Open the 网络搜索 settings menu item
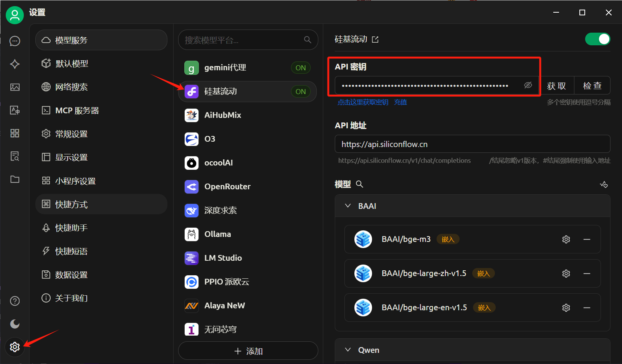The width and height of the screenshot is (622, 364). pos(71,87)
